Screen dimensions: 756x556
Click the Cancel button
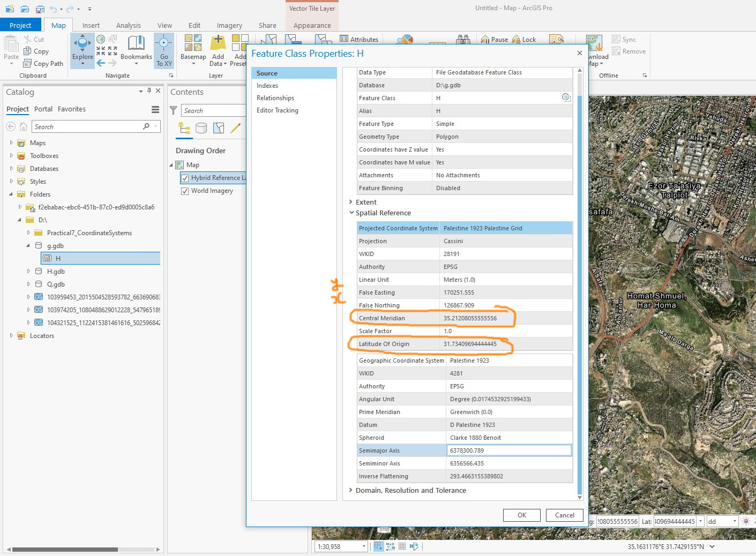click(564, 515)
